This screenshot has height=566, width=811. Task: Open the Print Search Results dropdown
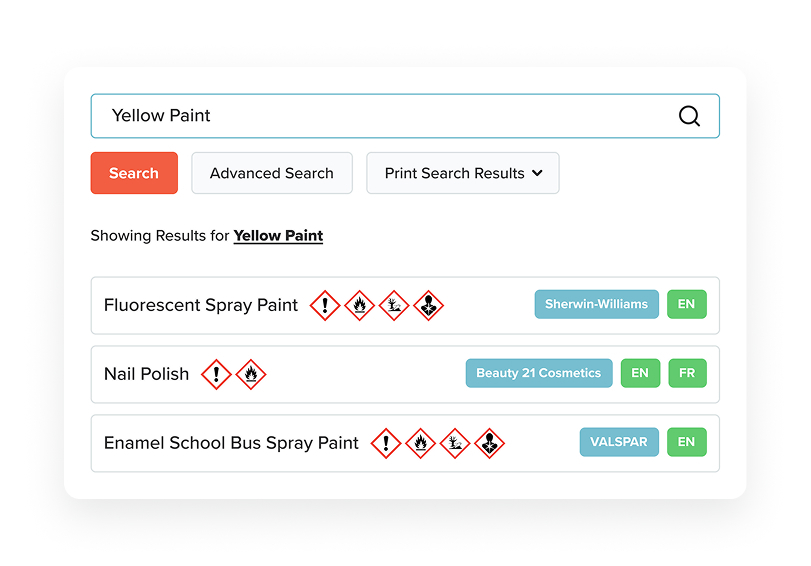(463, 173)
